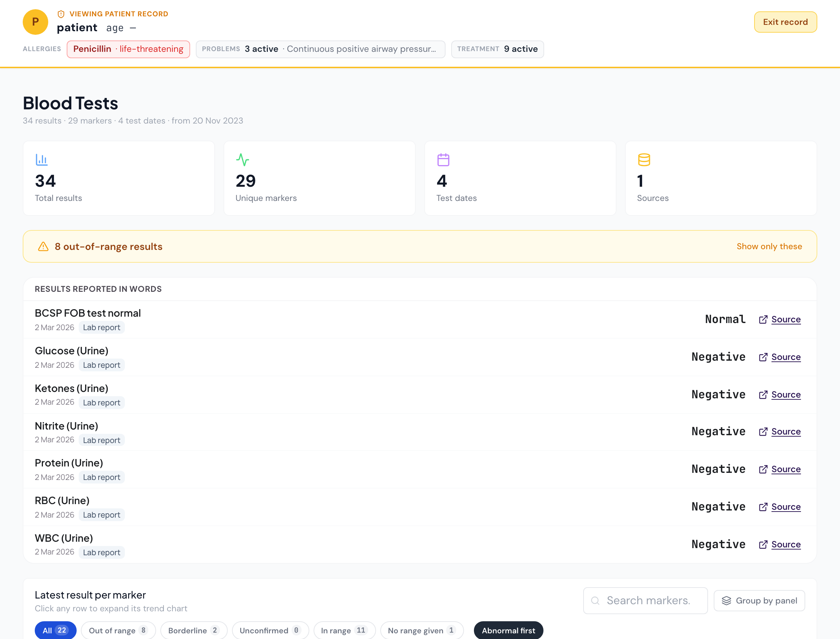
Task: Click the external link icon for BCSP FOB
Action: point(763,319)
